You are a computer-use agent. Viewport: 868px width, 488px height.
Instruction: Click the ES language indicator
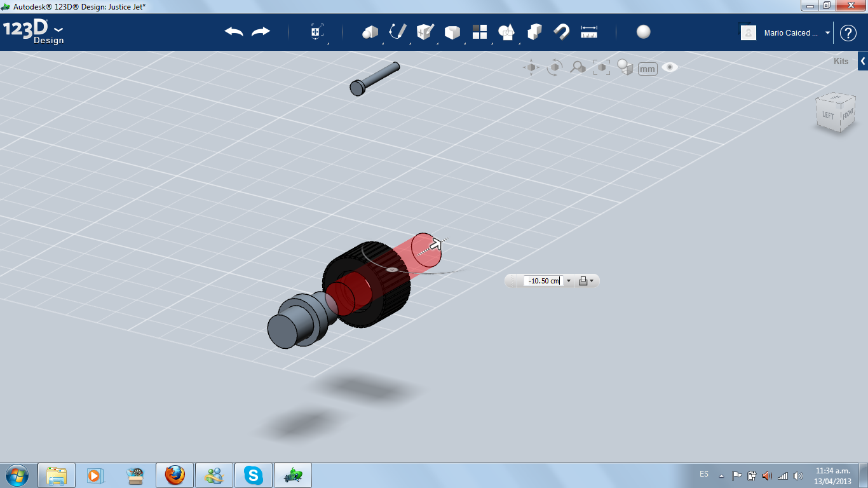pyautogui.click(x=704, y=474)
